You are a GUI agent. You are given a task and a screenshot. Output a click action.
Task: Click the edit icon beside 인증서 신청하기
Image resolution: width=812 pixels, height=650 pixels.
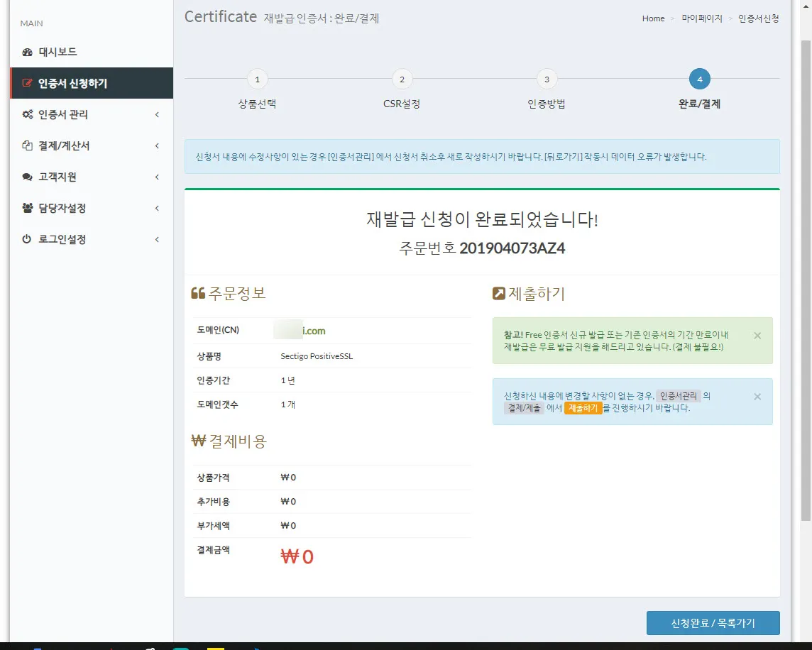[28, 84]
